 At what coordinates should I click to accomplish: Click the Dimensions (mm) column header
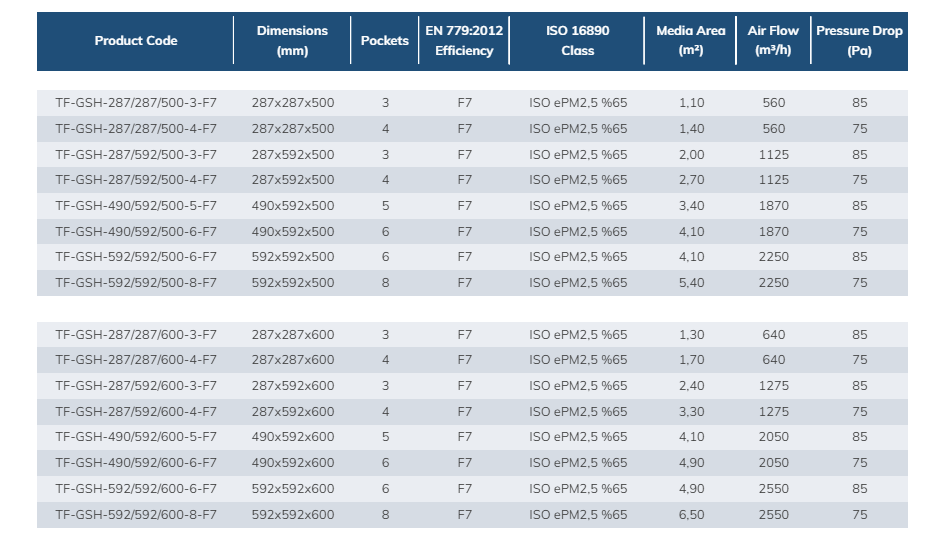point(292,41)
